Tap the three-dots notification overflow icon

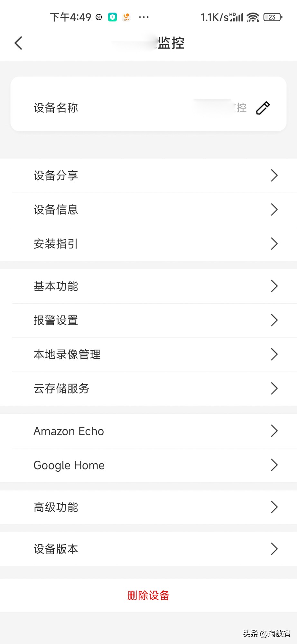point(144,17)
